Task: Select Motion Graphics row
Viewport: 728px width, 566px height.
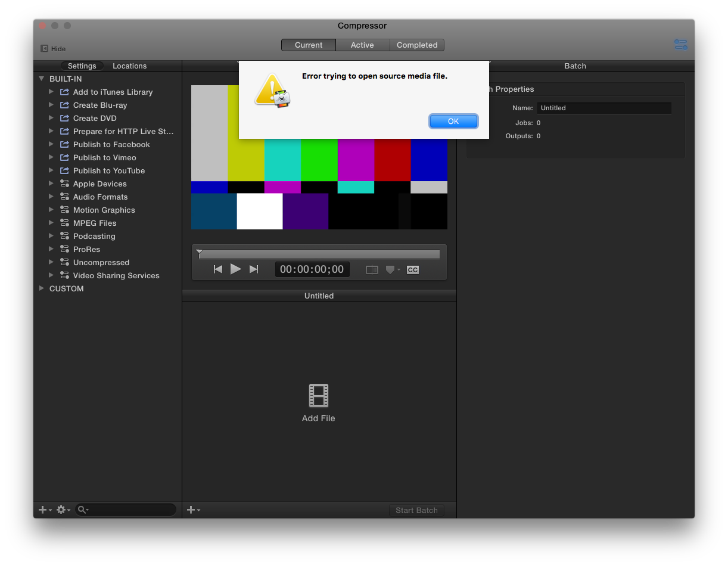Action: [107, 210]
